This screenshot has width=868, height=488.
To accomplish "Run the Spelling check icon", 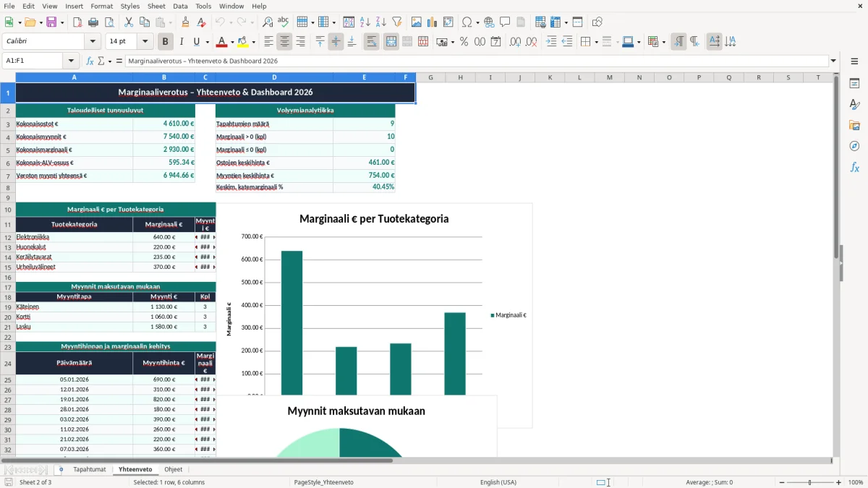I will coord(283,22).
